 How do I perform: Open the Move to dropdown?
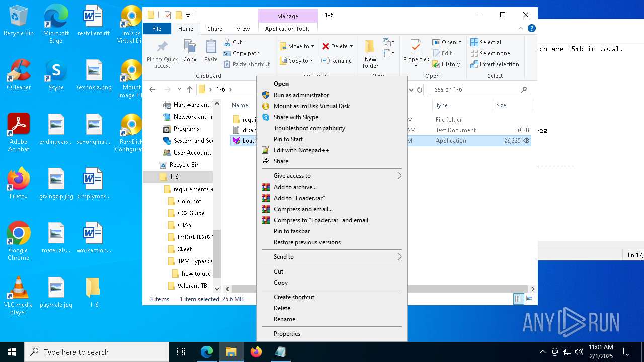coord(297,46)
